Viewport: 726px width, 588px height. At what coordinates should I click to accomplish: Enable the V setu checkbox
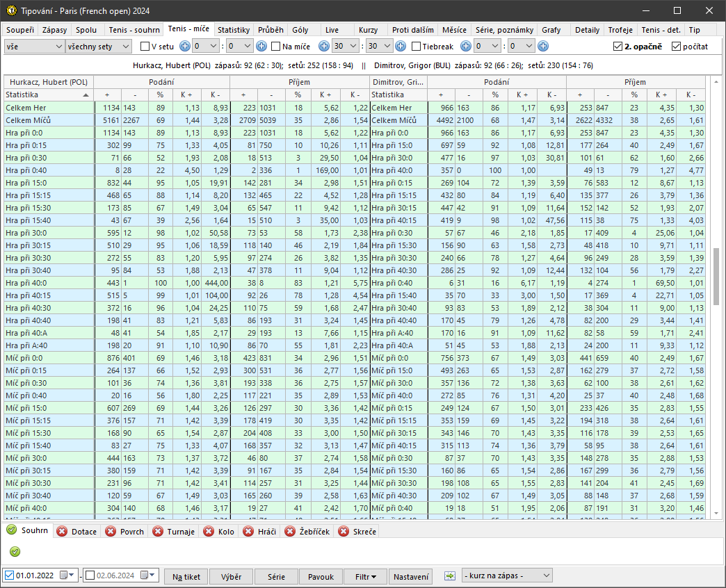[145, 47]
